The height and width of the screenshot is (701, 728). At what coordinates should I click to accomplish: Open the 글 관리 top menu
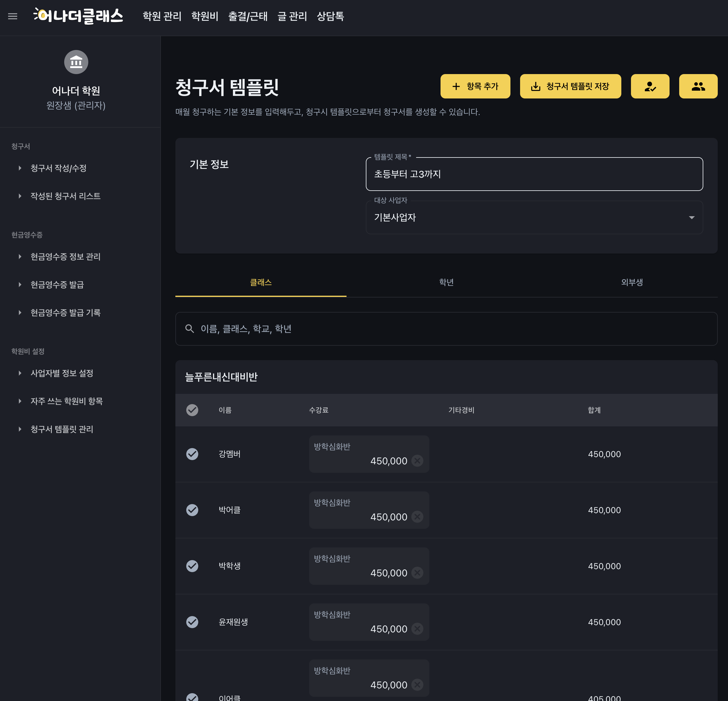pos(292,16)
